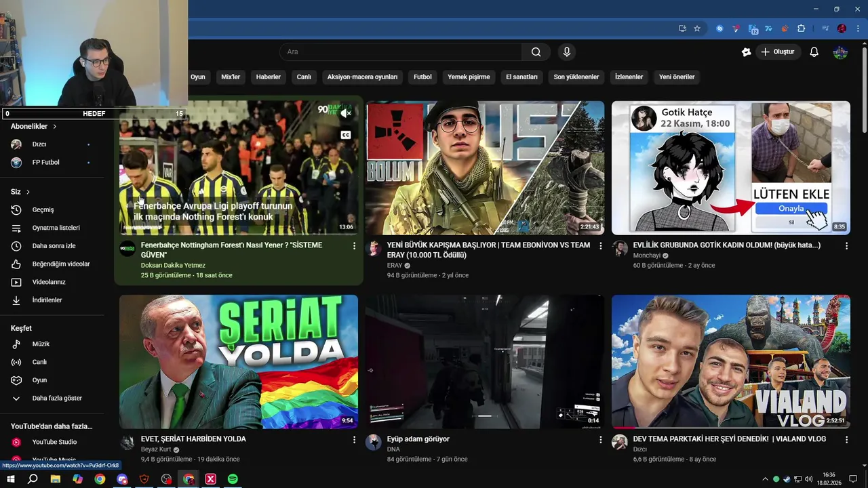Expand Abonelikler subscriptions section
Image resolution: width=868 pixels, height=488 pixels.
point(34,127)
